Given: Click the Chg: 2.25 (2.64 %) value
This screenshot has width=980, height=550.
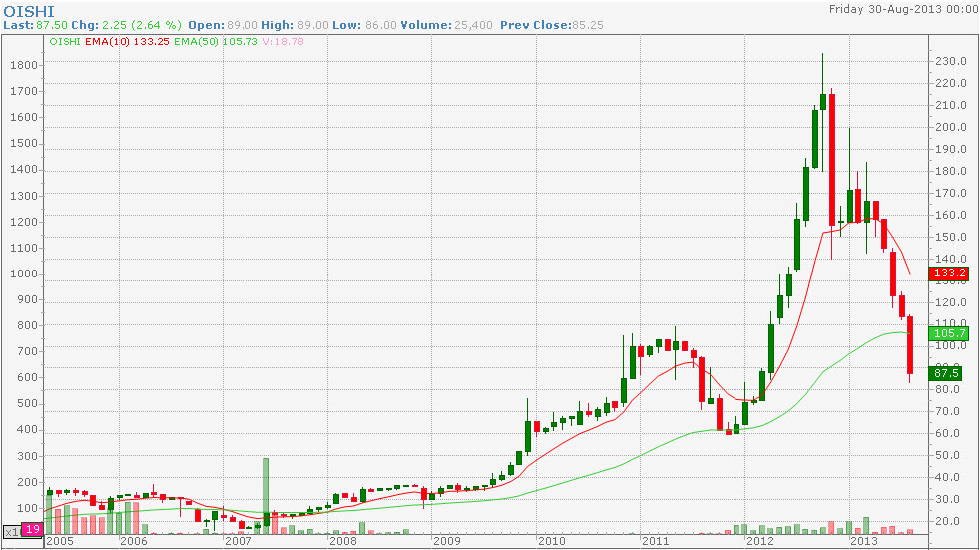Looking at the screenshot, I should click(x=127, y=25).
